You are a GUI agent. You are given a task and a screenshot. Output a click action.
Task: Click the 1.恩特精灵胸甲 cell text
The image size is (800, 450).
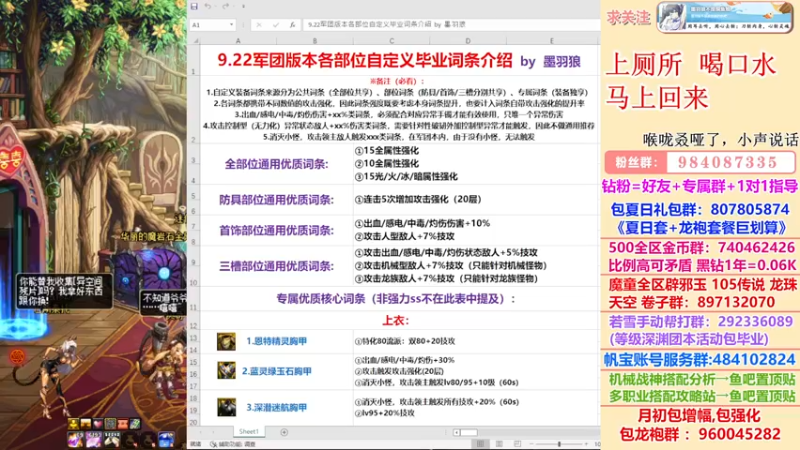[277, 341]
